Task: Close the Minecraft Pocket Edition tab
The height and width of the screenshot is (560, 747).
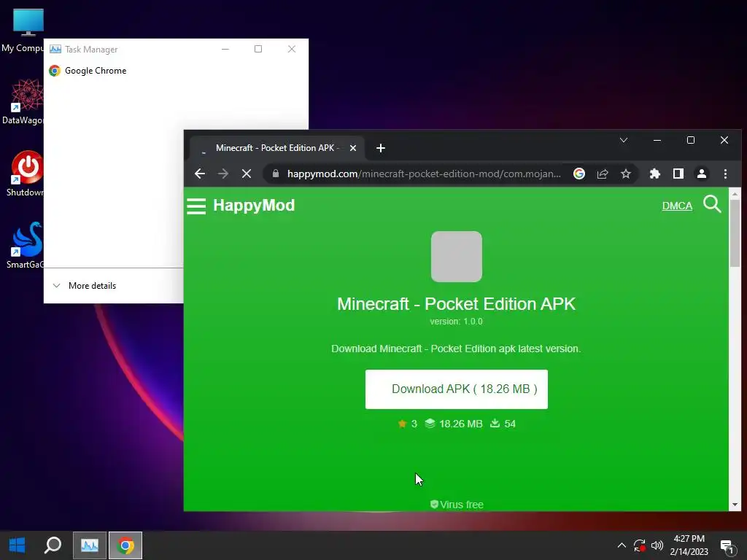Action: click(x=353, y=148)
